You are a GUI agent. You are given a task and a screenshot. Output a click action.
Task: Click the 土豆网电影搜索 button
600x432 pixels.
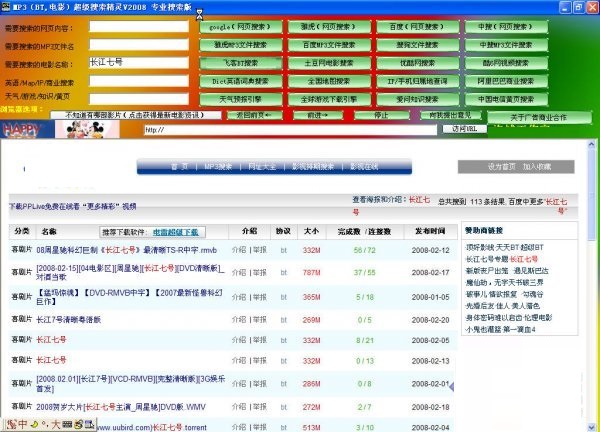pyautogui.click(x=329, y=63)
